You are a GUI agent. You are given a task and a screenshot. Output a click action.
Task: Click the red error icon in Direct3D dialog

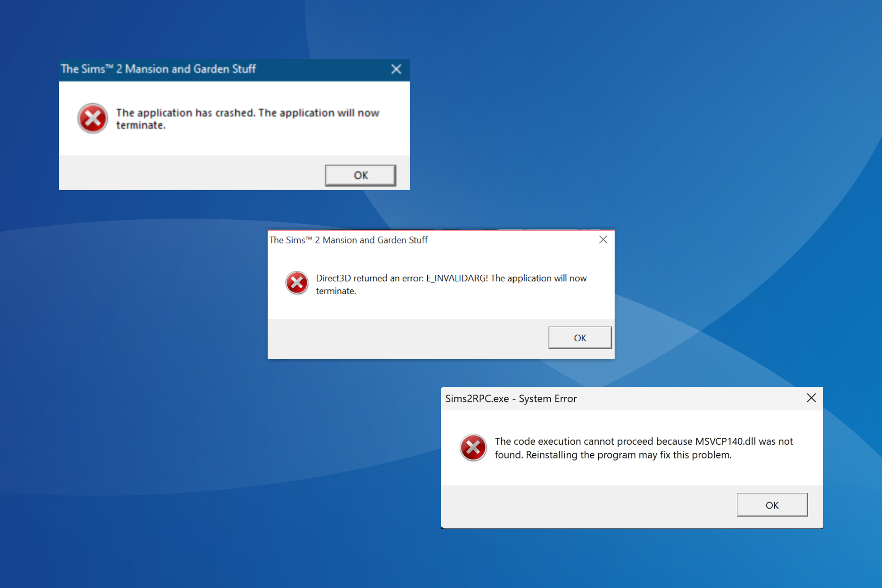(297, 283)
